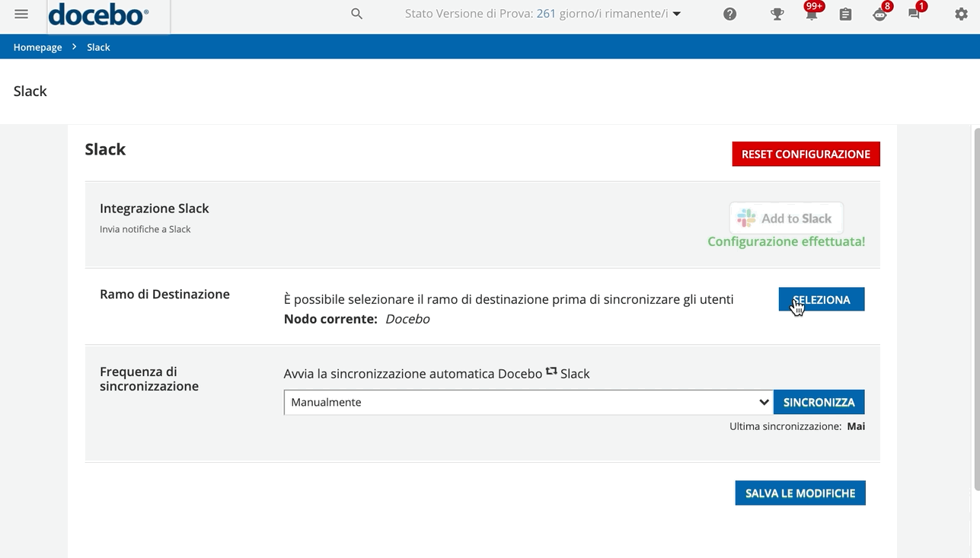Click the Reset Configurazione button
The height and width of the screenshot is (558, 980).
[806, 154]
